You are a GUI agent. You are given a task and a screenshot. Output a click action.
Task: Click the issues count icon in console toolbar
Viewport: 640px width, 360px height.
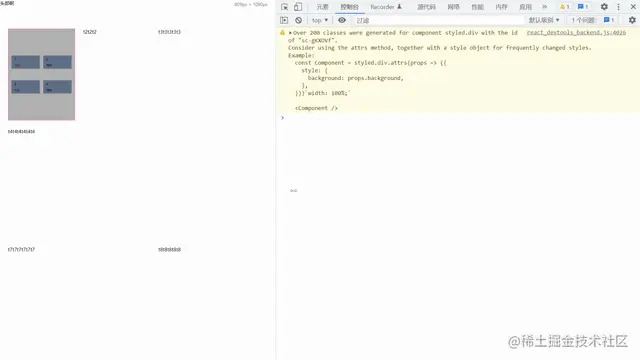pos(609,20)
